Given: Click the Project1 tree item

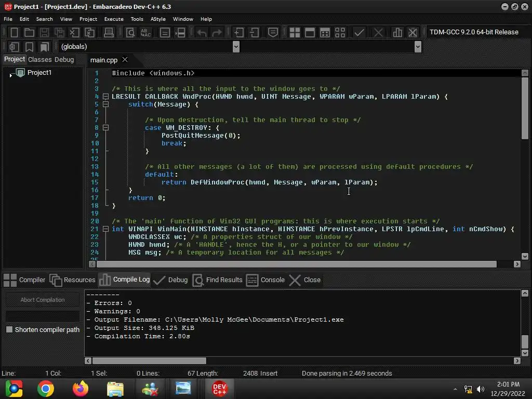Looking at the screenshot, I should coord(39,73).
